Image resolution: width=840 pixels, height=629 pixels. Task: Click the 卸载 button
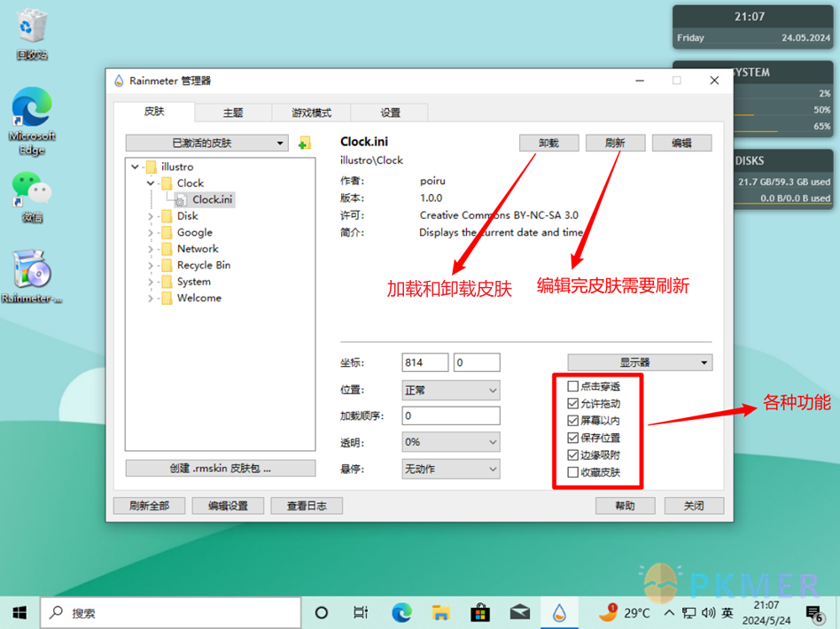(549, 143)
